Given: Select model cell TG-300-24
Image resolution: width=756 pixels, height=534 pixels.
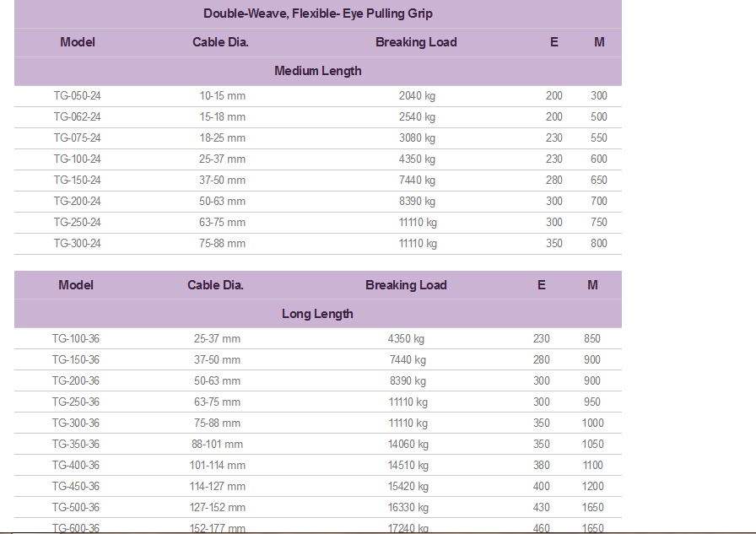Looking at the screenshot, I should pos(77,244).
